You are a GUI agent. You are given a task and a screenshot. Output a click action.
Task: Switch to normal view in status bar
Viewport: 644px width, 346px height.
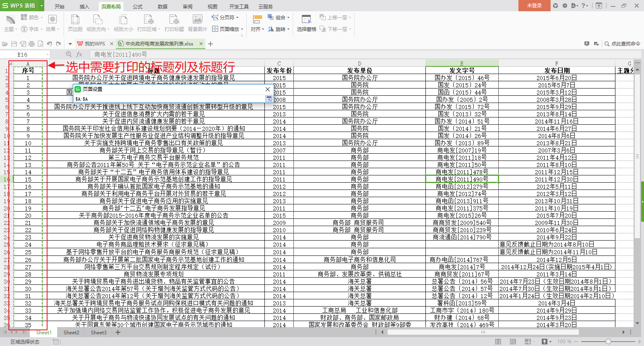pos(498,342)
